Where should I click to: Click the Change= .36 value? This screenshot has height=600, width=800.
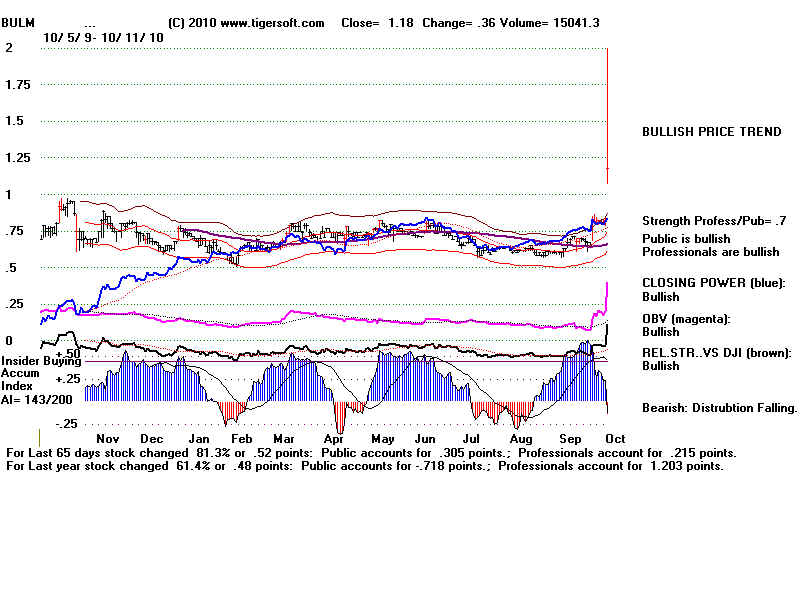458,23
